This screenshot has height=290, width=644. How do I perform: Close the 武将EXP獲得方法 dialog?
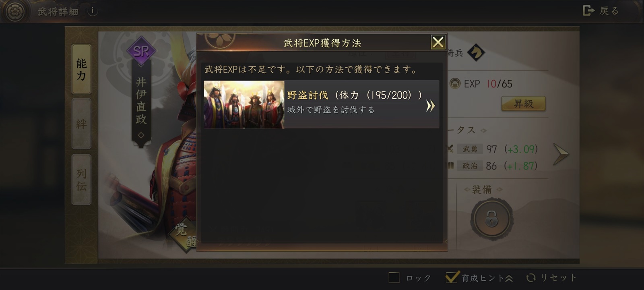[438, 42]
